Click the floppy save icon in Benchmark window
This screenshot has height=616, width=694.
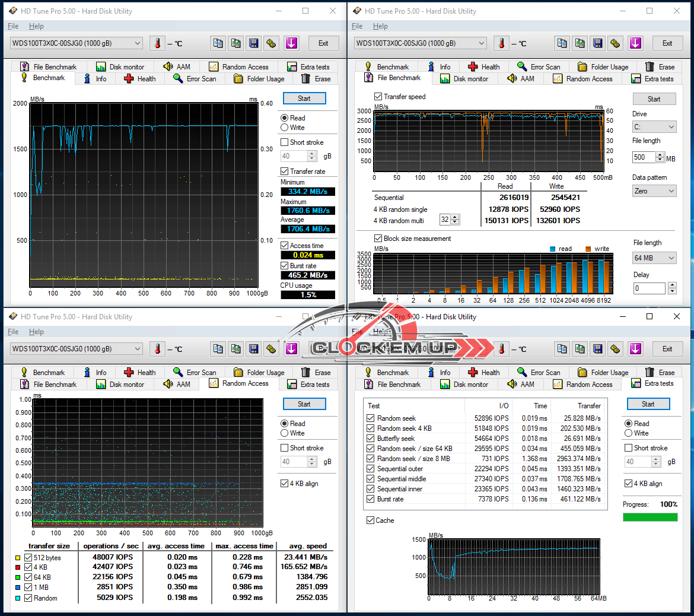coord(253,43)
